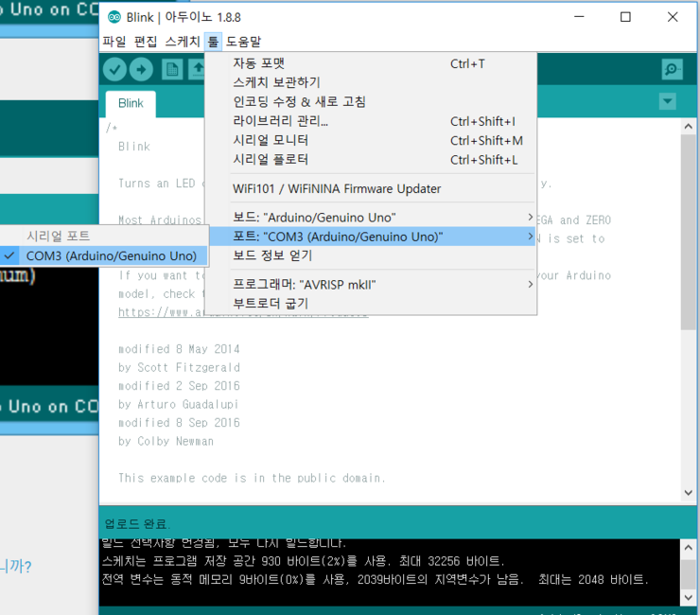
Task: Select checked COM3 (Arduino/Genuino Uno) port
Action: (104, 255)
